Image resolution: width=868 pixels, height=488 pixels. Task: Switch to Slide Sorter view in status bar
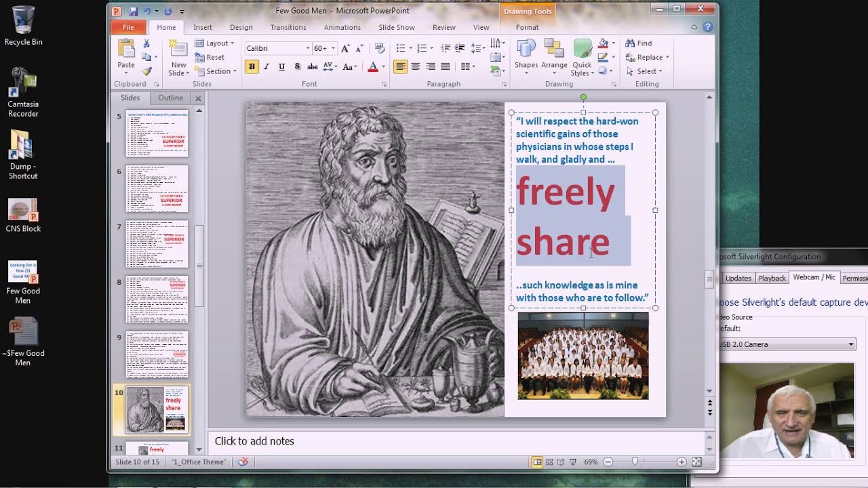(549, 462)
